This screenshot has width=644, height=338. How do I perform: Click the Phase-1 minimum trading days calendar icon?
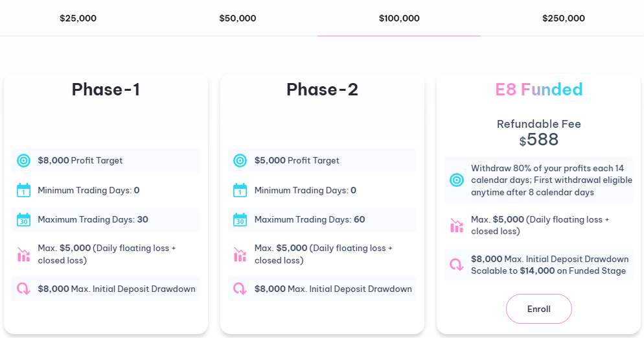23,190
